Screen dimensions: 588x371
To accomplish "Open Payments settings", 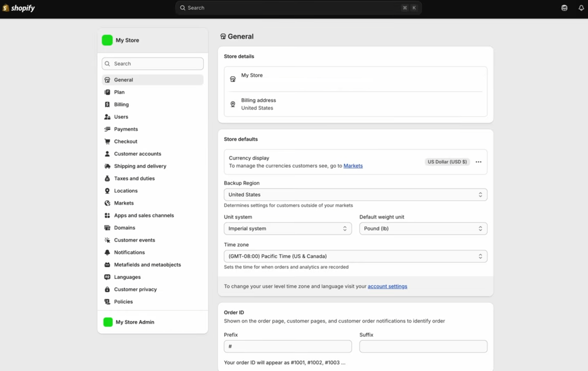I will pyautogui.click(x=152, y=129).
